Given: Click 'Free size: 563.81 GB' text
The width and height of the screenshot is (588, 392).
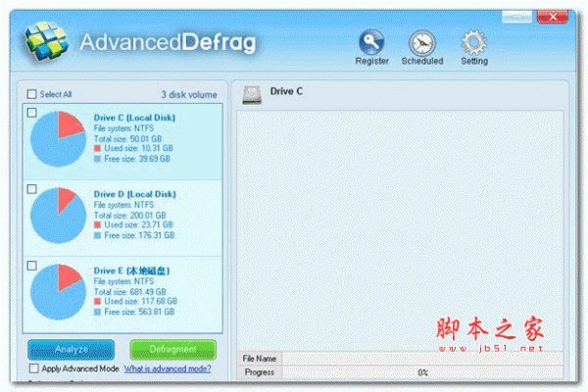Looking at the screenshot, I should pyautogui.click(x=139, y=312).
